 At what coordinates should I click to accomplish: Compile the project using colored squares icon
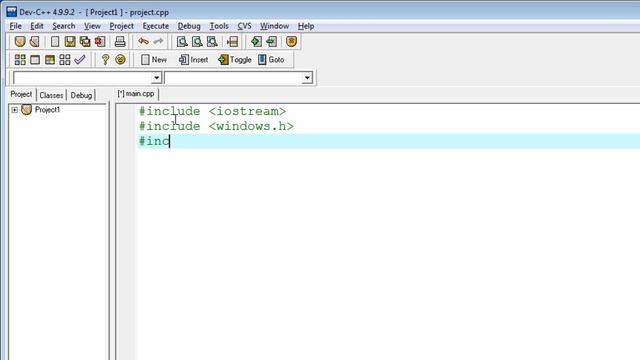click(x=20, y=60)
